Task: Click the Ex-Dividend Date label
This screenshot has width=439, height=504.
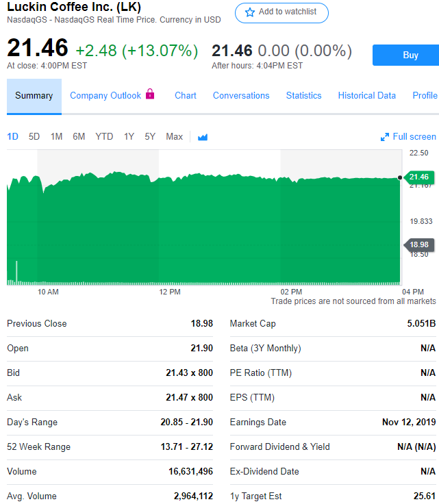Action: (264, 471)
